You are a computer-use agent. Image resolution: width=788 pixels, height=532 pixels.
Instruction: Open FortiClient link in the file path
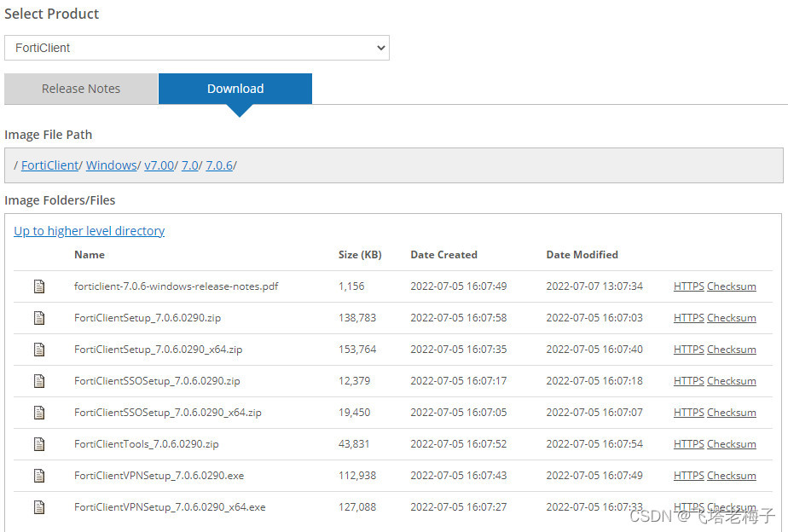(x=49, y=165)
